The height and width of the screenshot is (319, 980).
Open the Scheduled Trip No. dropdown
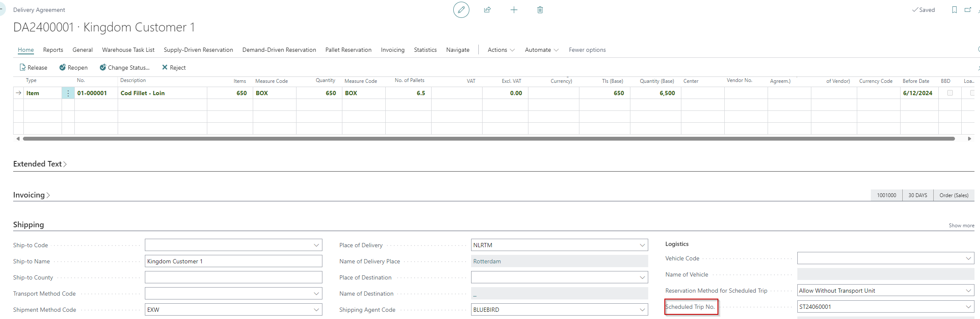tap(968, 307)
